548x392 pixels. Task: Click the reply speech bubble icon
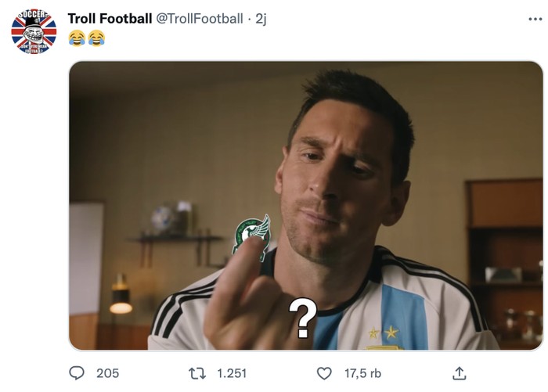click(77, 373)
